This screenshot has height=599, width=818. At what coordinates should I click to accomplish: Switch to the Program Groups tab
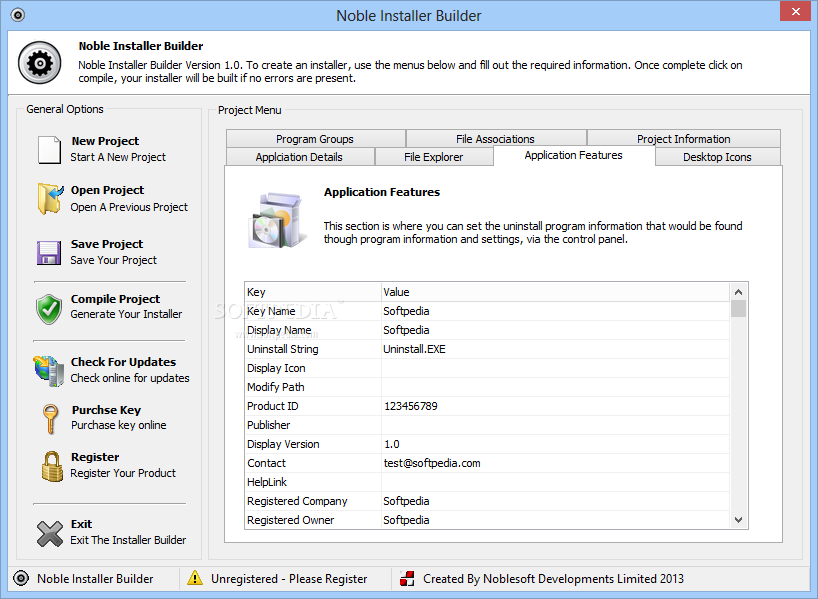316,139
